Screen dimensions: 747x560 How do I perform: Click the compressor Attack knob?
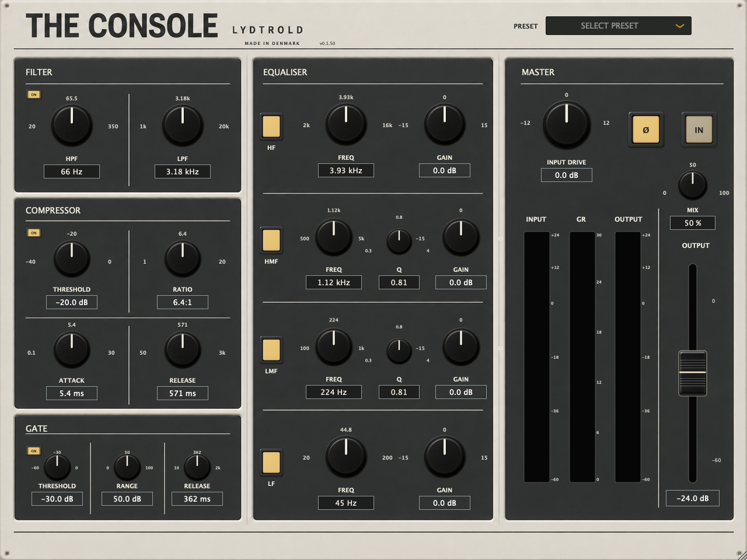coord(72,350)
